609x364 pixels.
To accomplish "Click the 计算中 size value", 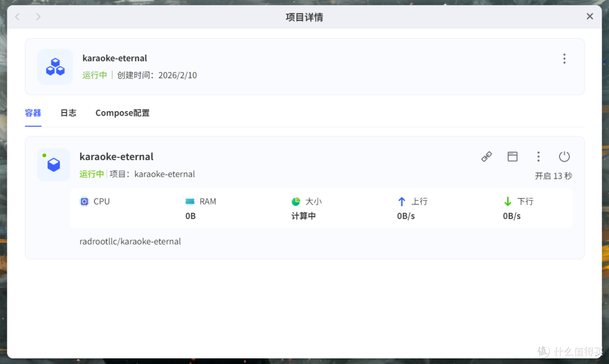I will (x=303, y=216).
